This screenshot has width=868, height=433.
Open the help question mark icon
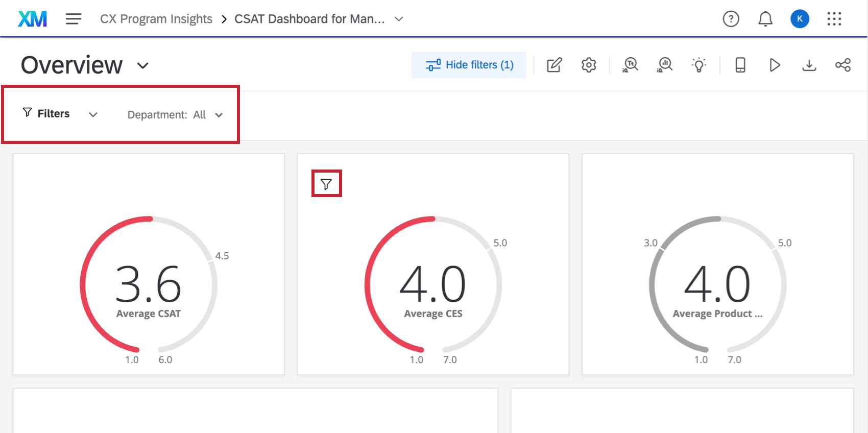coord(731,19)
